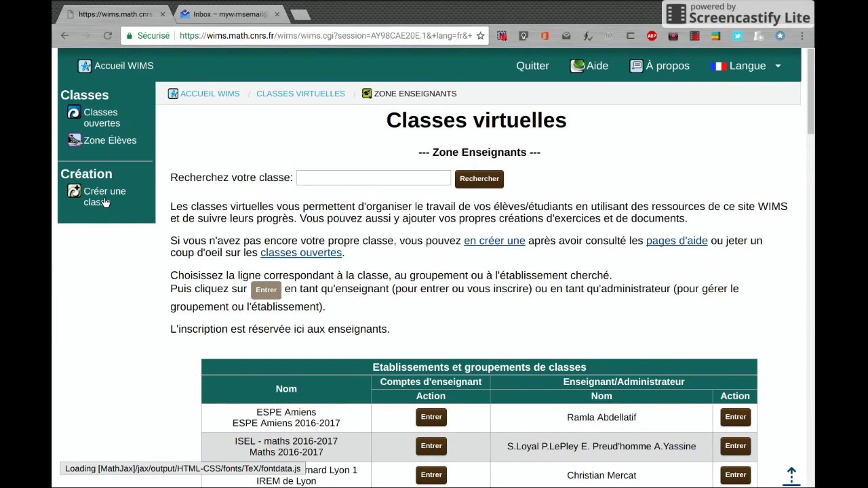Screen dimensions: 868x488
Task: Click the Créer une classe icon
Action: [74, 191]
